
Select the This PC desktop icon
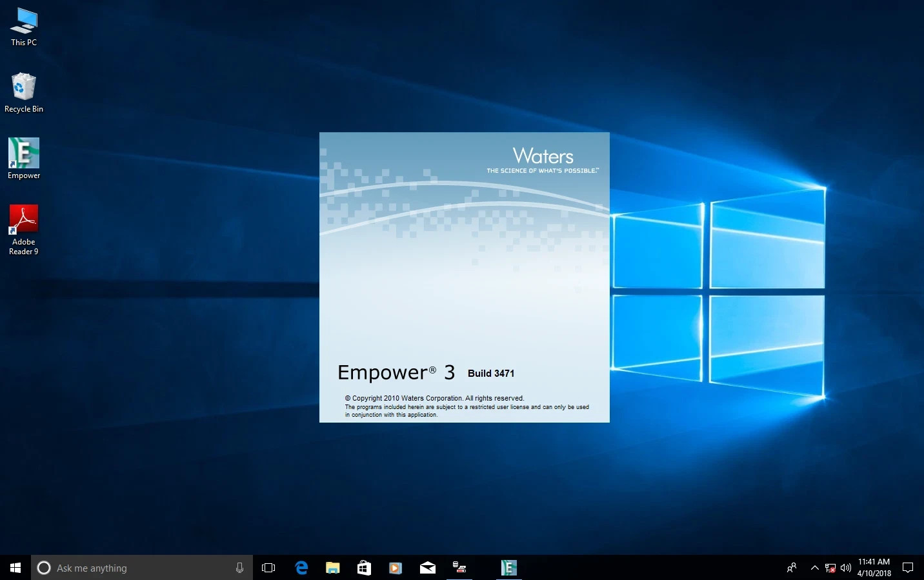(x=24, y=27)
